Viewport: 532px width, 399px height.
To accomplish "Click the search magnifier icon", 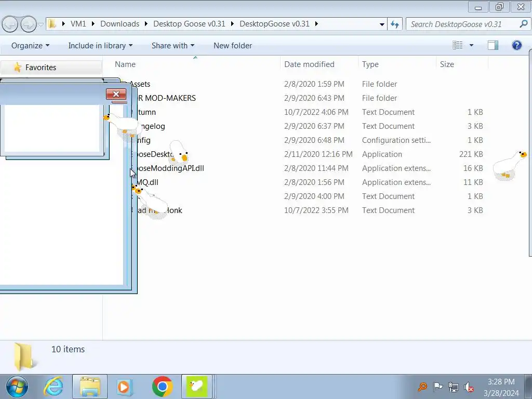I will click(524, 24).
